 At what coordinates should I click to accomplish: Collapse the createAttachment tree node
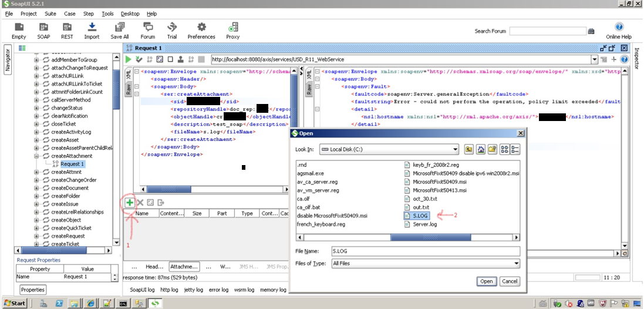[37, 156]
